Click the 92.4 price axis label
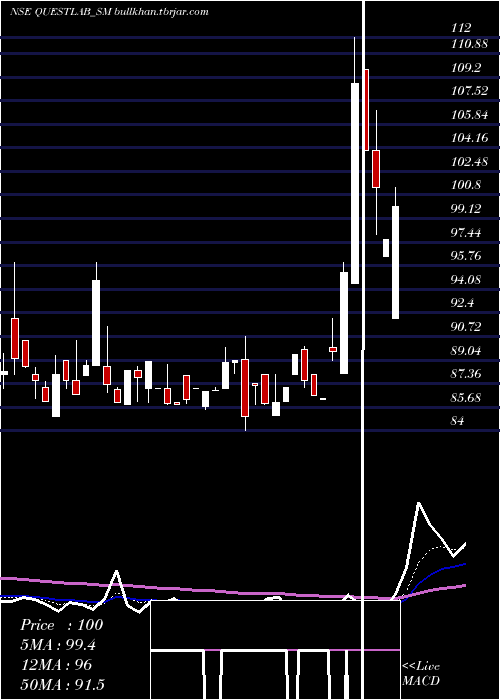 (x=464, y=303)
